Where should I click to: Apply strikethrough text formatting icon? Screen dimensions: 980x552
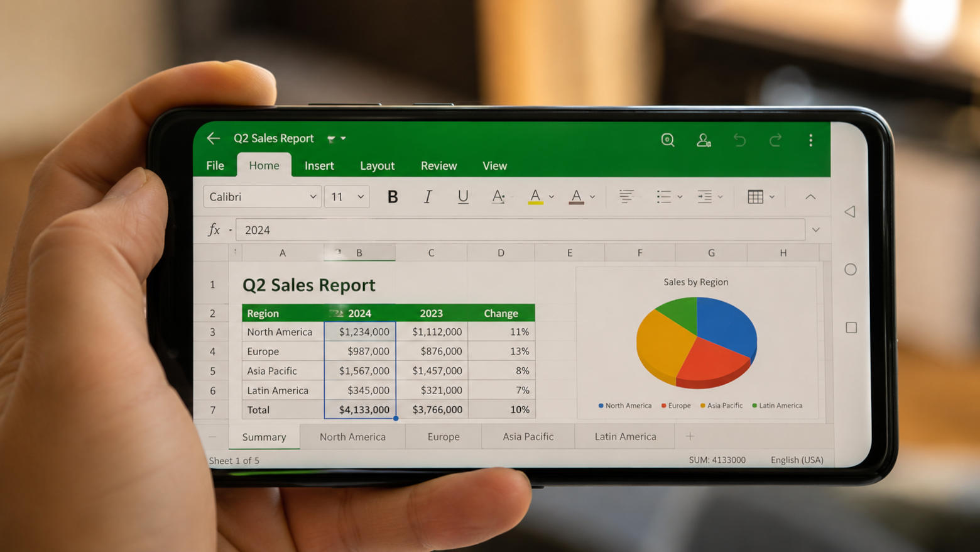(498, 197)
